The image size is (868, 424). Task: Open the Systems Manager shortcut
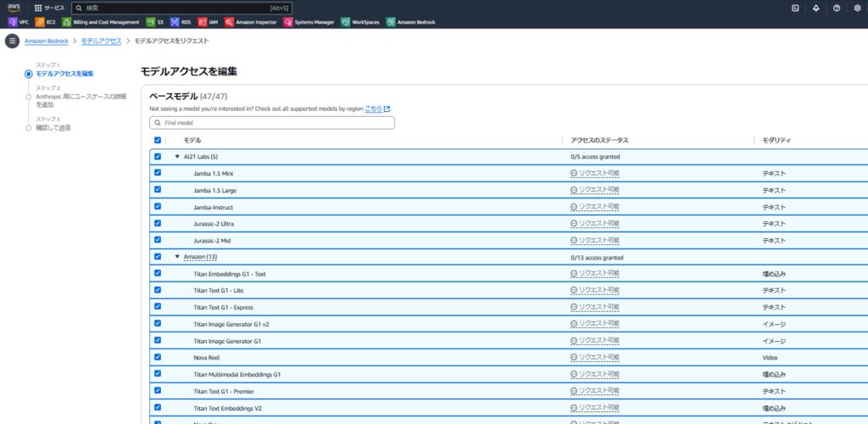point(309,22)
